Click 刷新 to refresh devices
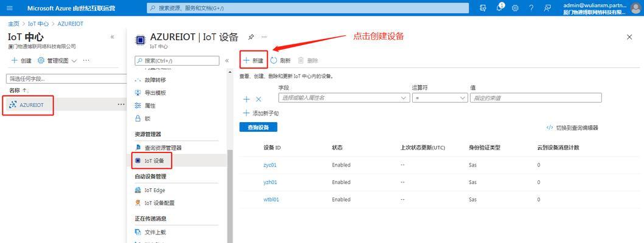Image resolution: width=644 pixels, height=243 pixels. point(280,61)
